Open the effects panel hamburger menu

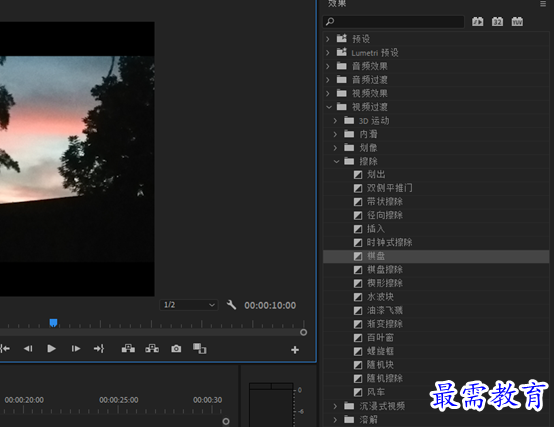(x=543, y=4)
